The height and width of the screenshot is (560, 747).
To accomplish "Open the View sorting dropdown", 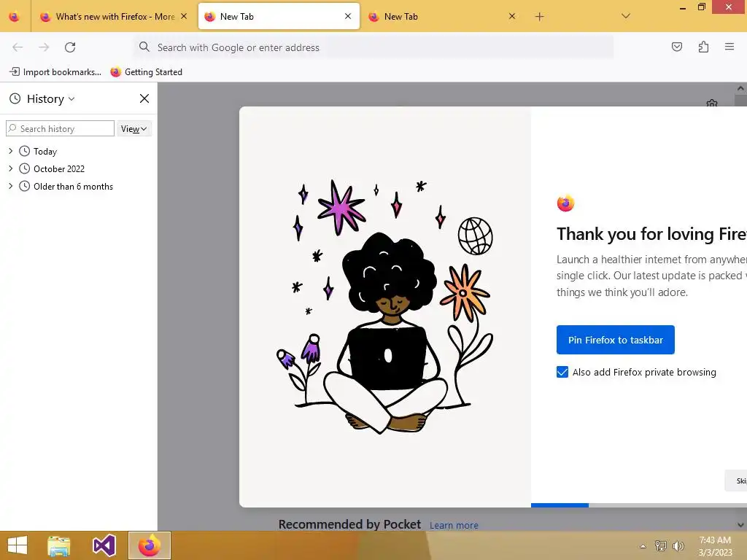I will (134, 128).
